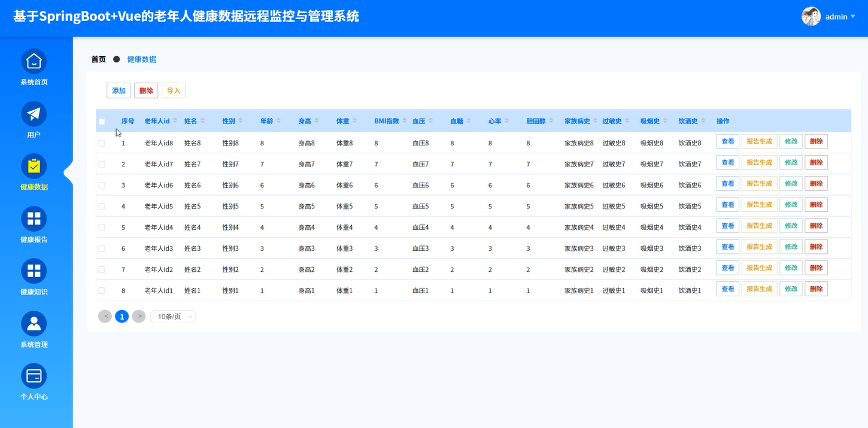868x428 pixels.
Task: Expand the admin user dropdown arrow
Action: tap(853, 17)
